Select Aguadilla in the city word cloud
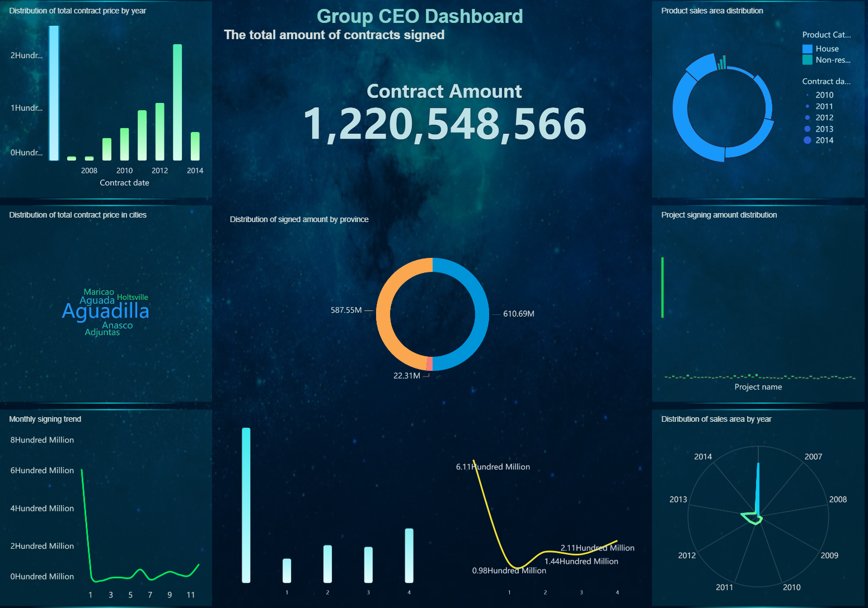Viewport: 868px width, 608px height. 105,311
